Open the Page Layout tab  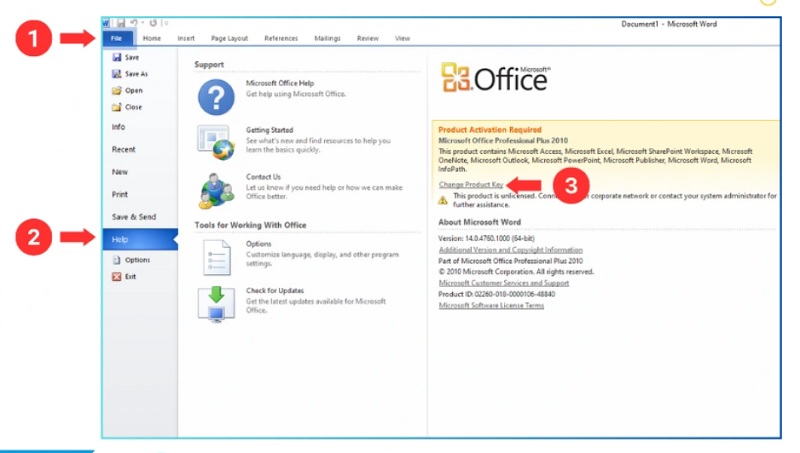229,38
